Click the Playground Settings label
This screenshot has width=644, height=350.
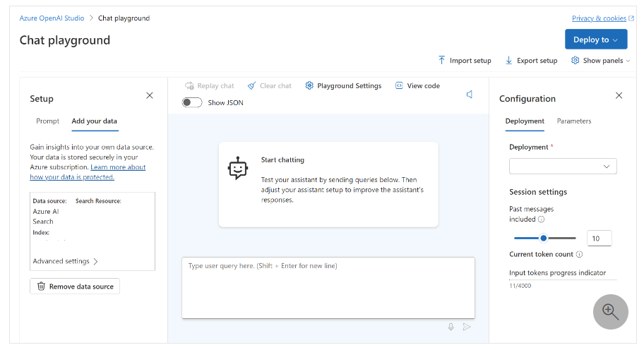click(x=349, y=86)
